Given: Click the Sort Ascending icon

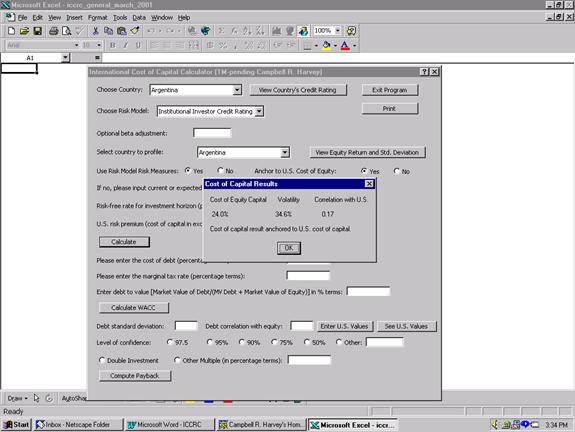Looking at the screenshot, I should [247, 31].
